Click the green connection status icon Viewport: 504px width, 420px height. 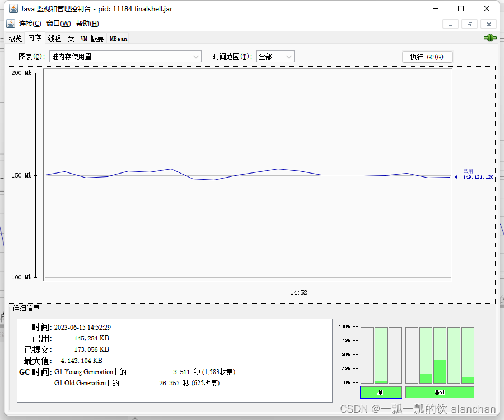click(489, 38)
